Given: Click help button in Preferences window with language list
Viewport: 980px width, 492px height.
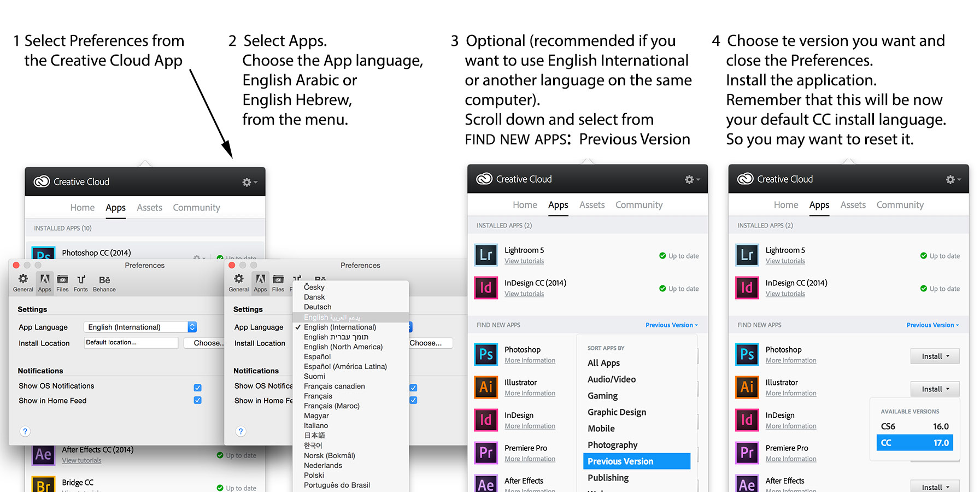Looking at the screenshot, I should click(240, 431).
